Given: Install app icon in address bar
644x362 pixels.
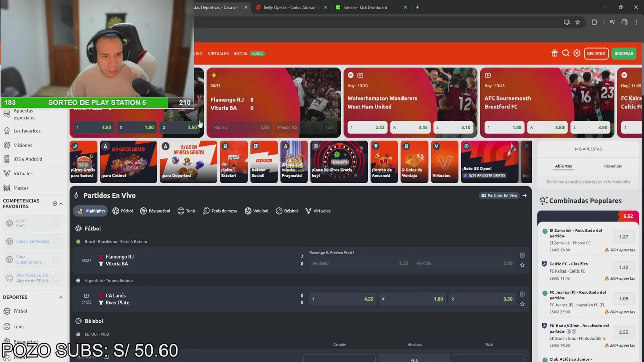Looking at the screenshot, I should coord(567,22).
